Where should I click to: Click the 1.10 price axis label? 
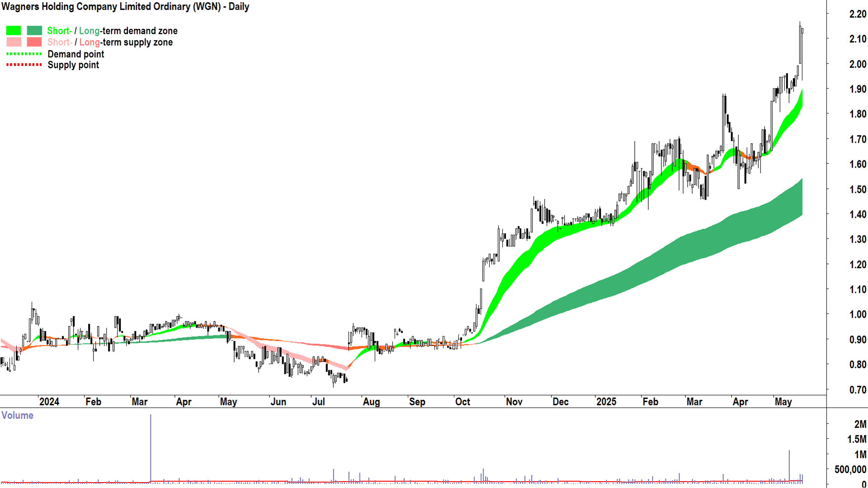[x=858, y=290]
